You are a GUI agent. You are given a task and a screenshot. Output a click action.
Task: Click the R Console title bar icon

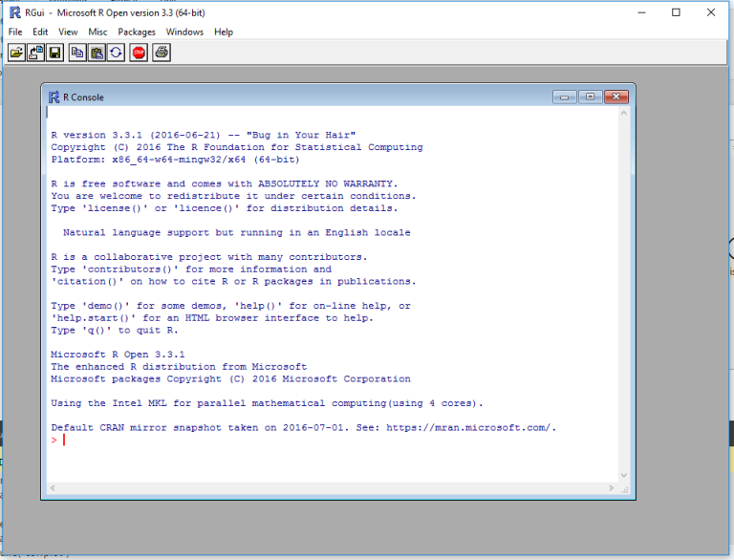tap(54, 97)
